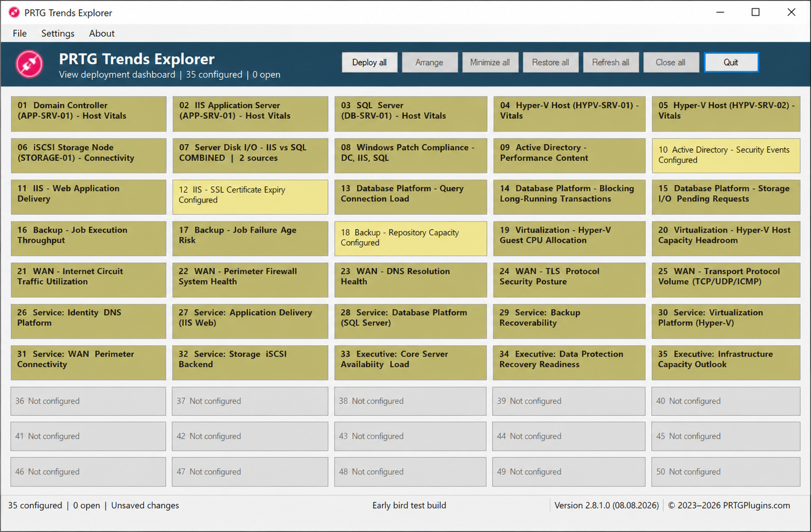Open tile 13 Query Connection Load
Screen dimensions: 811x532
pos(410,197)
